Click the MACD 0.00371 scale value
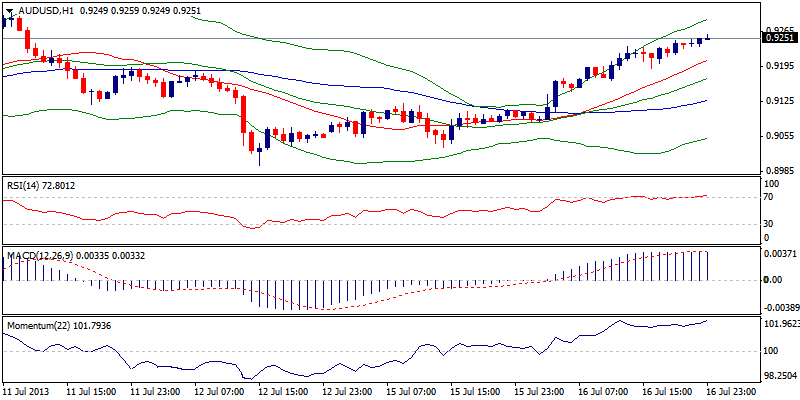This screenshot has width=800, height=400. pyautogui.click(x=779, y=257)
